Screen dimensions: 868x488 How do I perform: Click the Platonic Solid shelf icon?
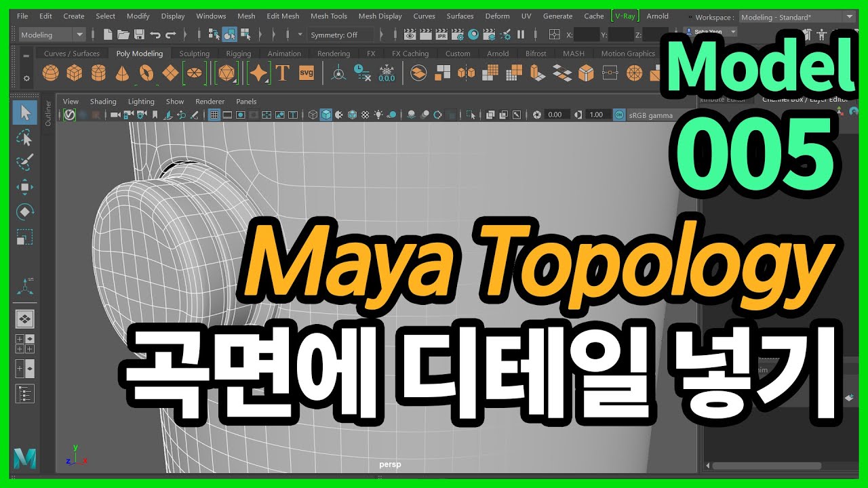pyautogui.click(x=226, y=73)
